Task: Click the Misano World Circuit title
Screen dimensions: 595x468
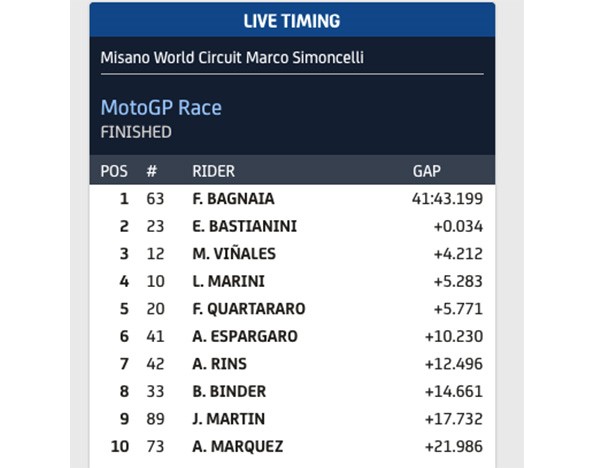Action: point(232,58)
